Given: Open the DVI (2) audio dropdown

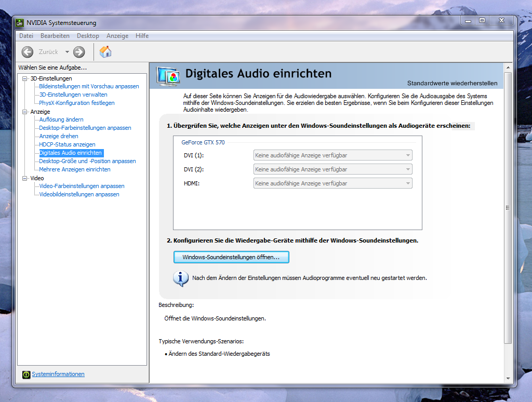Looking at the screenshot, I should 333,169.
